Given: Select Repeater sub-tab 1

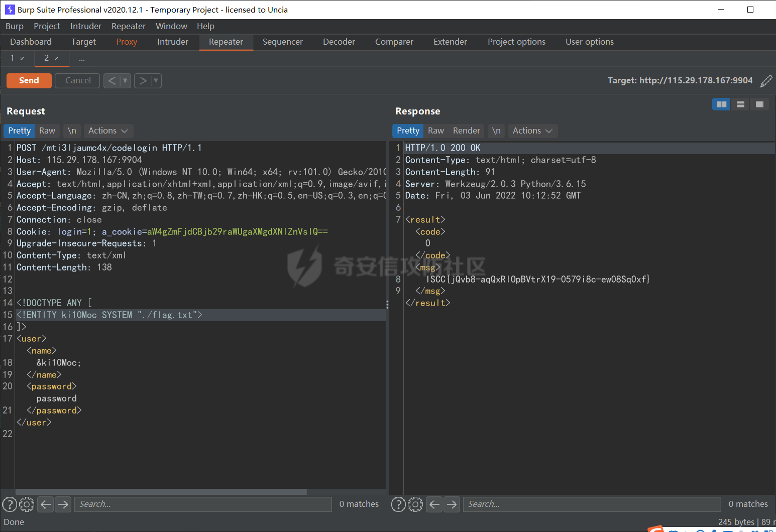Looking at the screenshot, I should pos(13,58).
